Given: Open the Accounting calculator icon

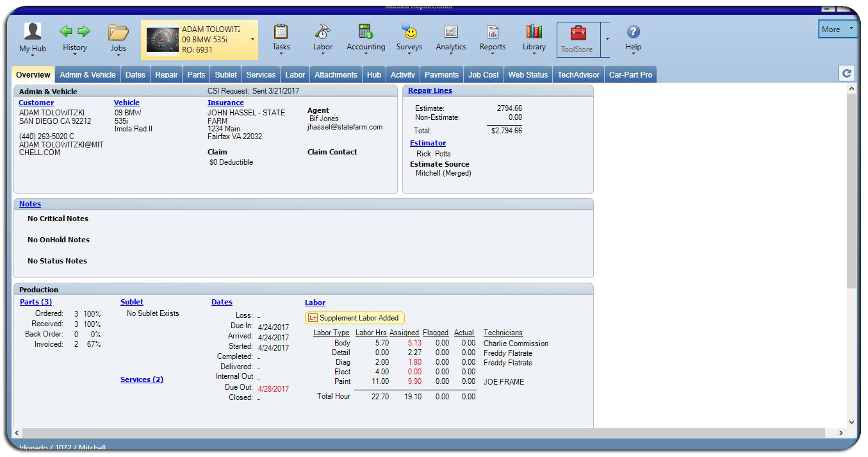Looking at the screenshot, I should [x=366, y=31].
